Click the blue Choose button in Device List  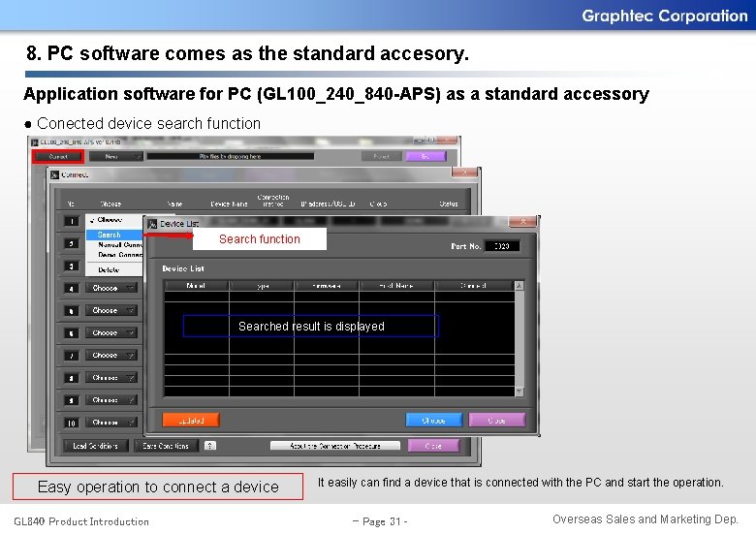tap(434, 421)
